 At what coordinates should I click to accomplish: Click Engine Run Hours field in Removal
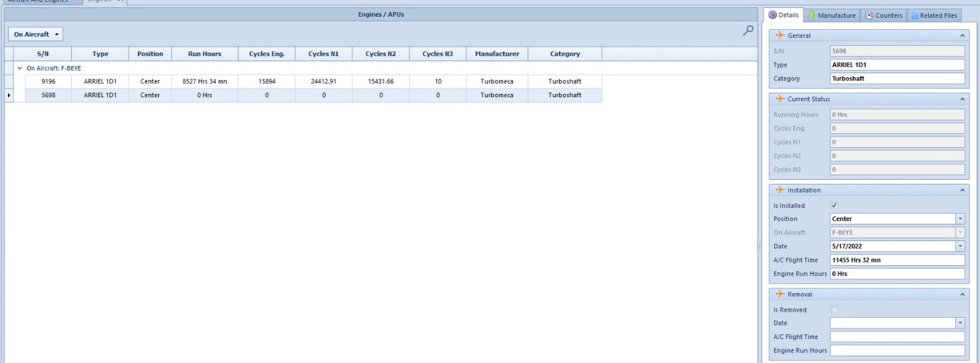tap(897, 350)
